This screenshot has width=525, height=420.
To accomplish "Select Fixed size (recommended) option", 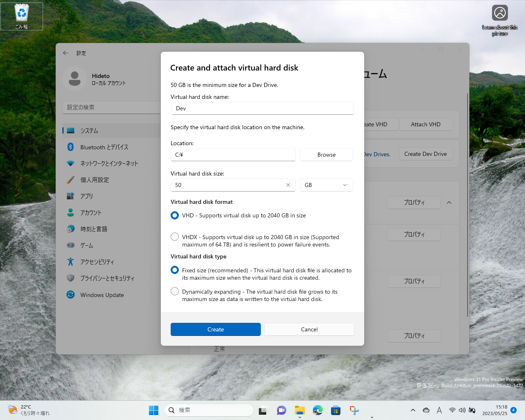I will coord(174,270).
